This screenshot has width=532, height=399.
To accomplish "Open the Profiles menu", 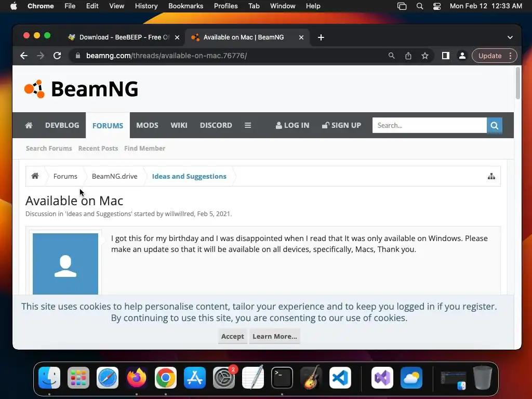I will tap(225, 6).
